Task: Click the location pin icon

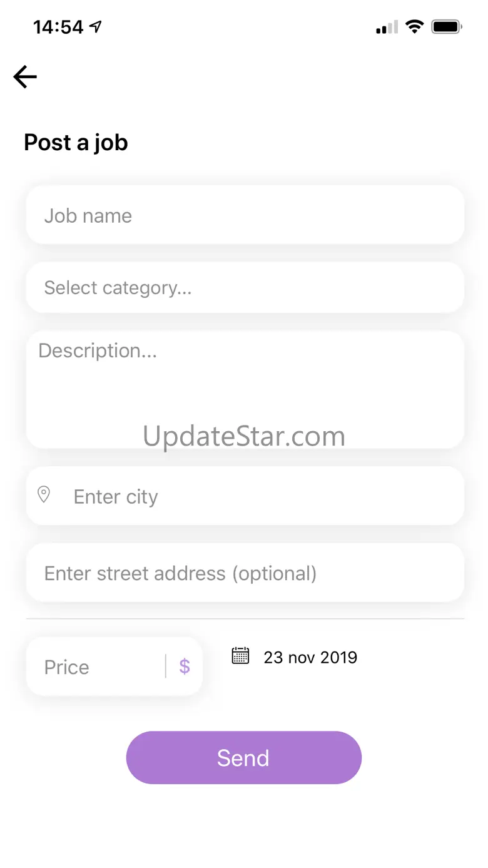Action: coord(44,495)
